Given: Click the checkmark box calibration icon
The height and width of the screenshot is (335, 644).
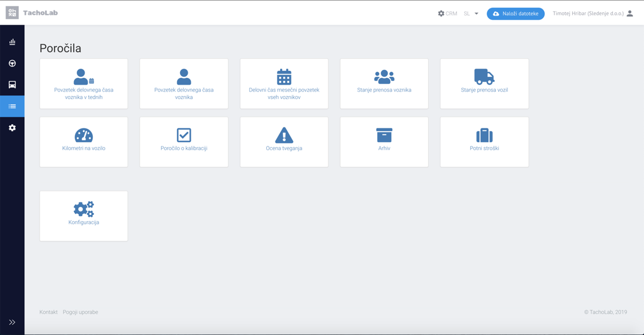Looking at the screenshot, I should tap(184, 135).
